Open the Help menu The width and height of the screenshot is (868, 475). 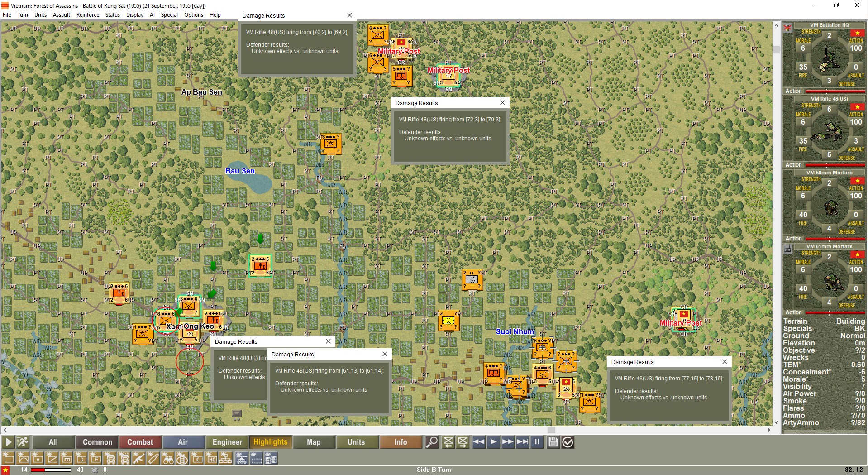click(x=215, y=15)
